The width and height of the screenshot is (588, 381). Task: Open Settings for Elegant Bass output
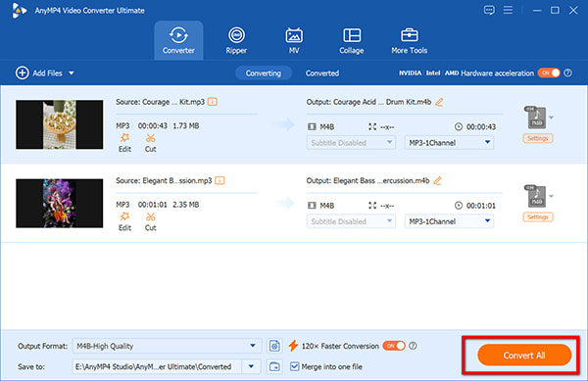tap(537, 216)
